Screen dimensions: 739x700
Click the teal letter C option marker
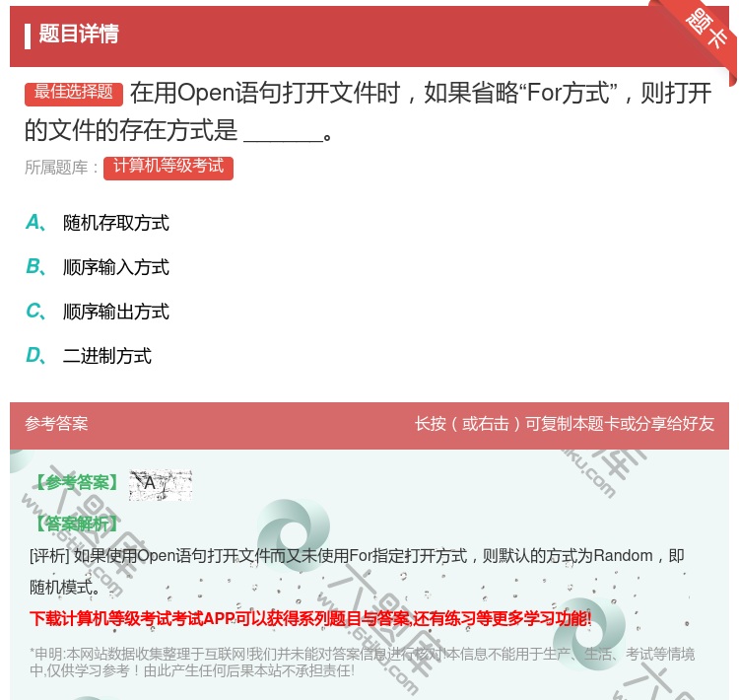pyautogui.click(x=34, y=312)
